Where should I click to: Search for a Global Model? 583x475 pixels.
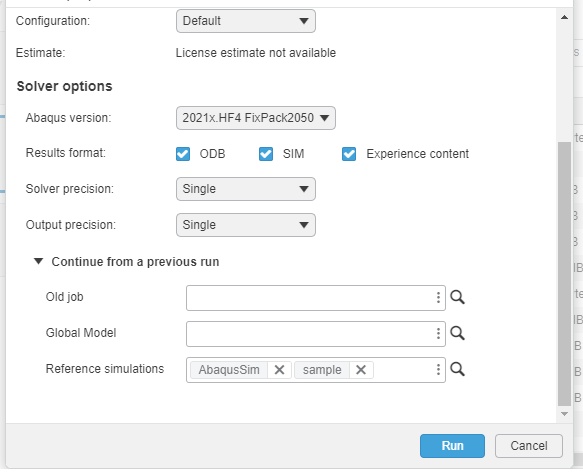point(457,333)
